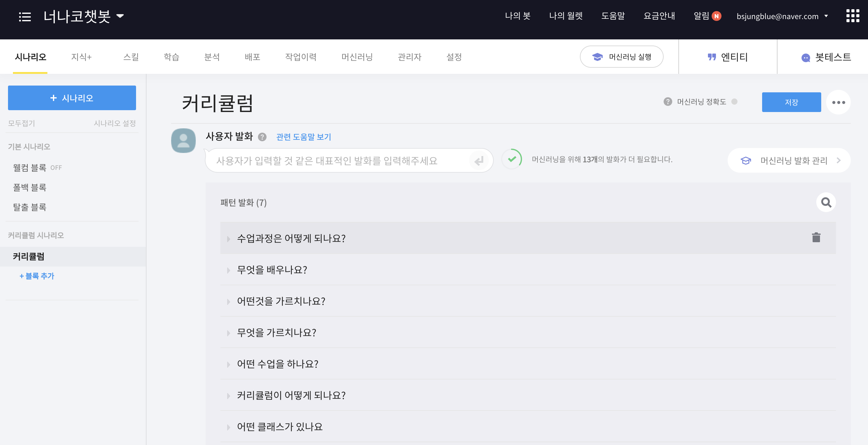Switch to the 머신러닝 tab
Viewport: 868px width, 445px height.
pos(357,57)
